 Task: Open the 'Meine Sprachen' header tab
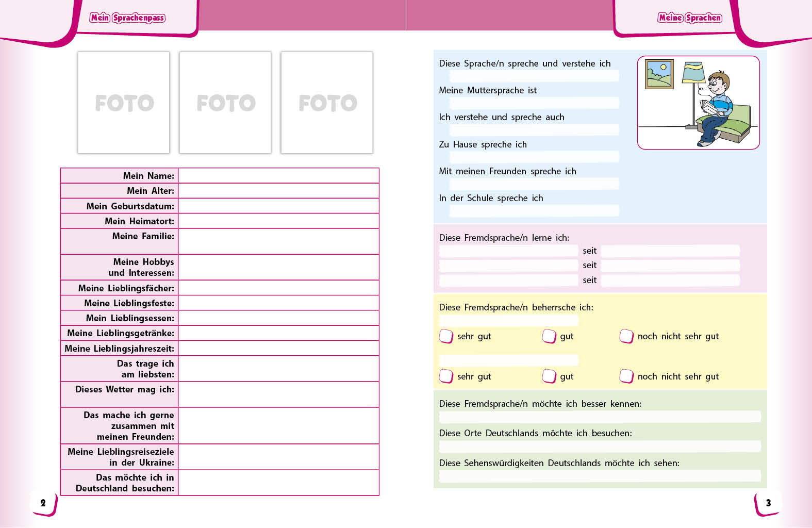click(x=690, y=18)
